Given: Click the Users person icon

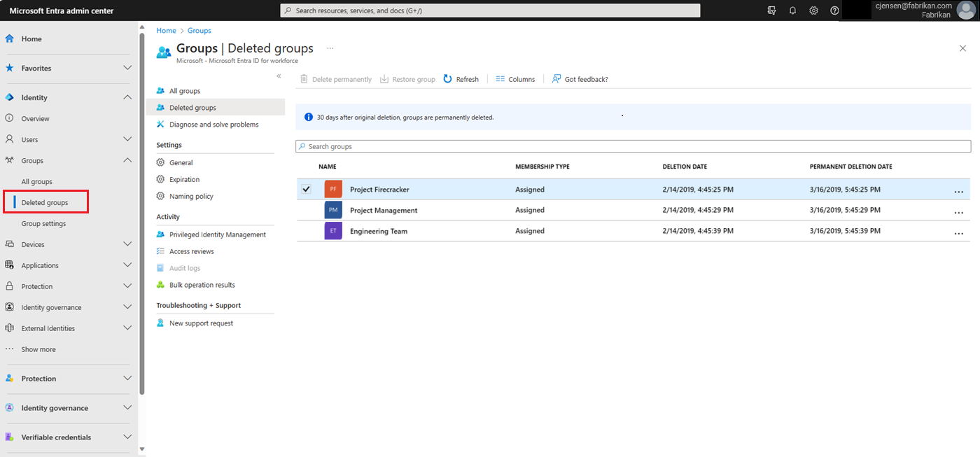Looking at the screenshot, I should 10,140.
